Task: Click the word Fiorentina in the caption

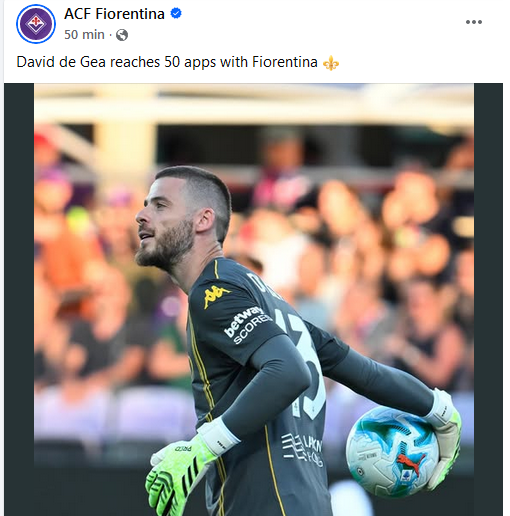Action: point(285,62)
